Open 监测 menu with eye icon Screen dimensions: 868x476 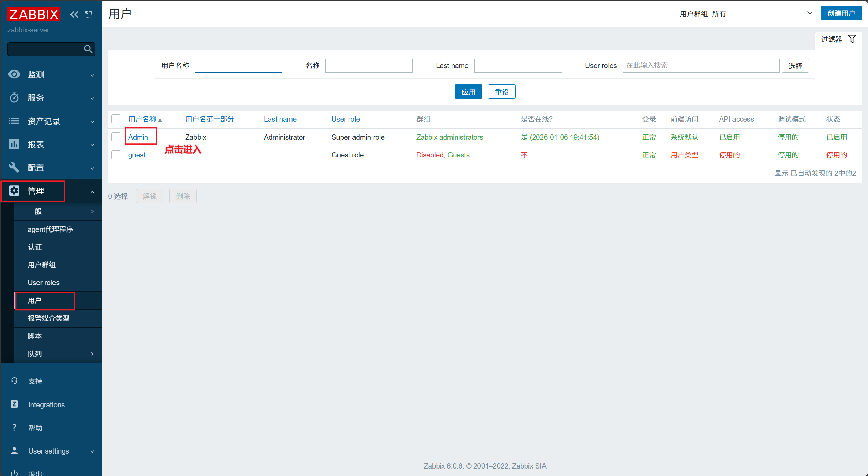pos(14,74)
